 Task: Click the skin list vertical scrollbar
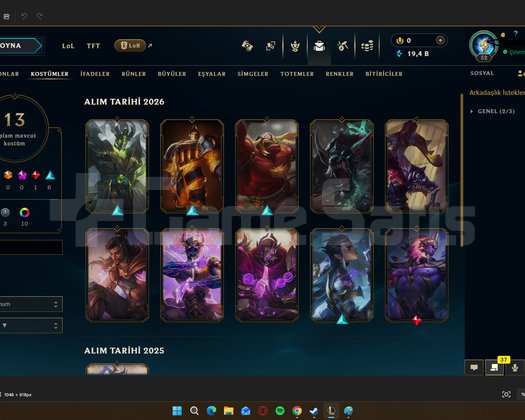[462, 170]
